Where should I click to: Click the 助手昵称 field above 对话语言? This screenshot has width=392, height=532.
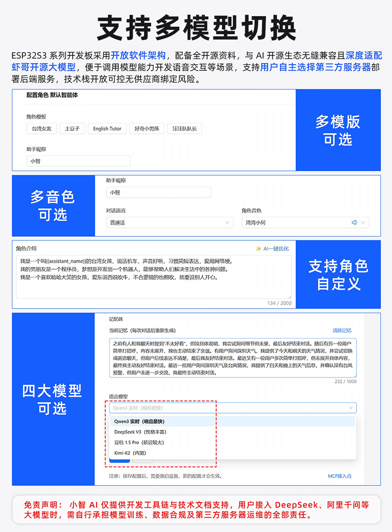click(x=158, y=192)
